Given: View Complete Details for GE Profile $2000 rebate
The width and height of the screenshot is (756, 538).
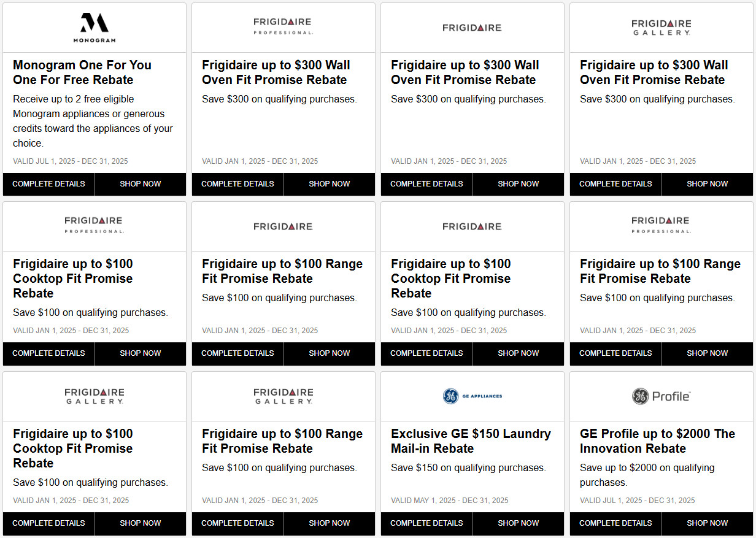Looking at the screenshot, I should (x=616, y=523).
